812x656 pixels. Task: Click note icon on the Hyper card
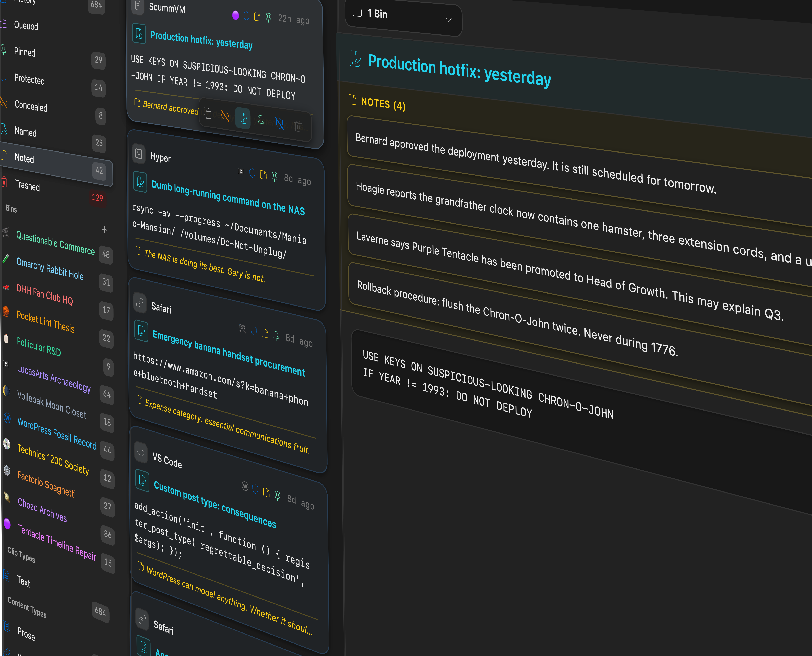click(263, 175)
